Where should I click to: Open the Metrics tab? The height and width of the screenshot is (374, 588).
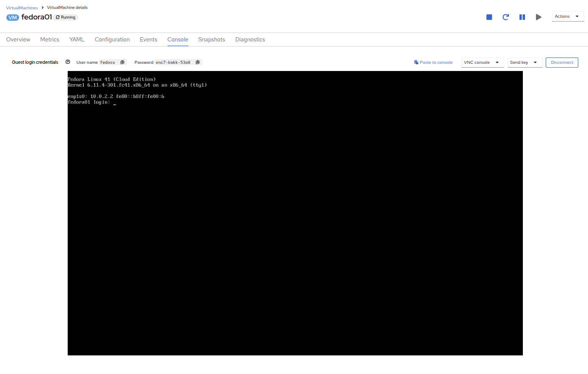[49, 39]
